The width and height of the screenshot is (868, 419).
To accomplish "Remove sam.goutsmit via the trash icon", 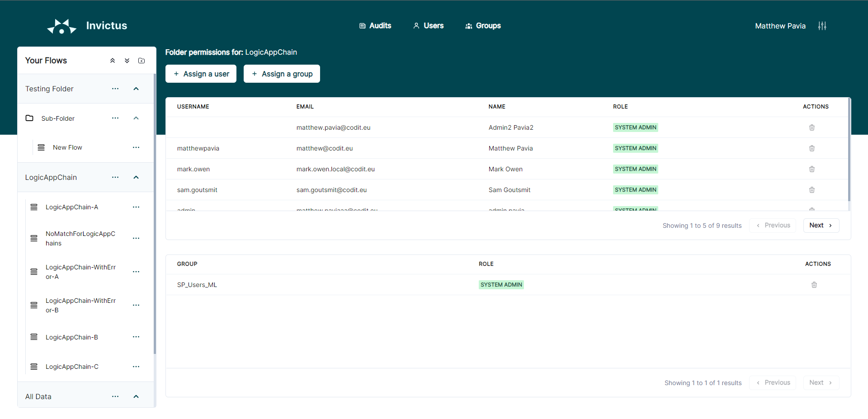I will (x=811, y=190).
